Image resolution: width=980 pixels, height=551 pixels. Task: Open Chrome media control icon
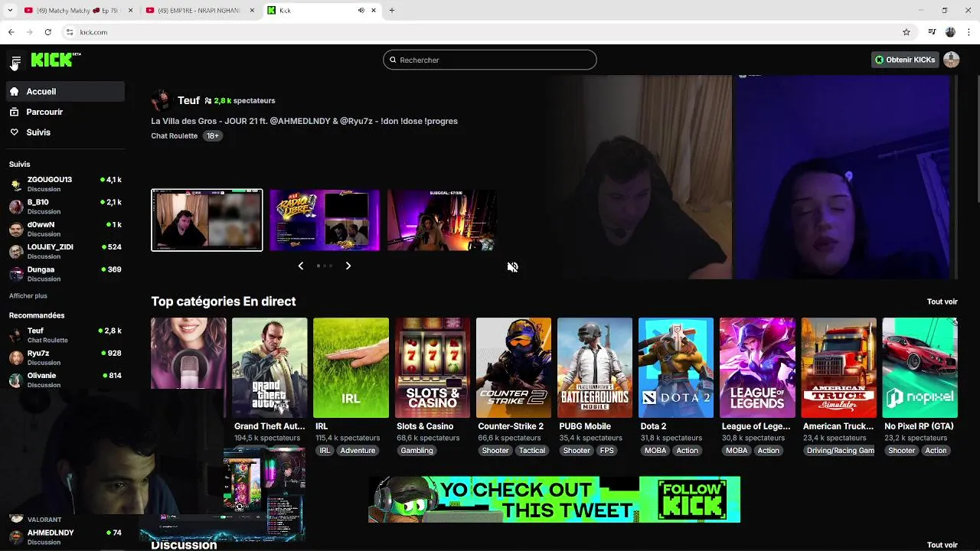pyautogui.click(x=932, y=32)
